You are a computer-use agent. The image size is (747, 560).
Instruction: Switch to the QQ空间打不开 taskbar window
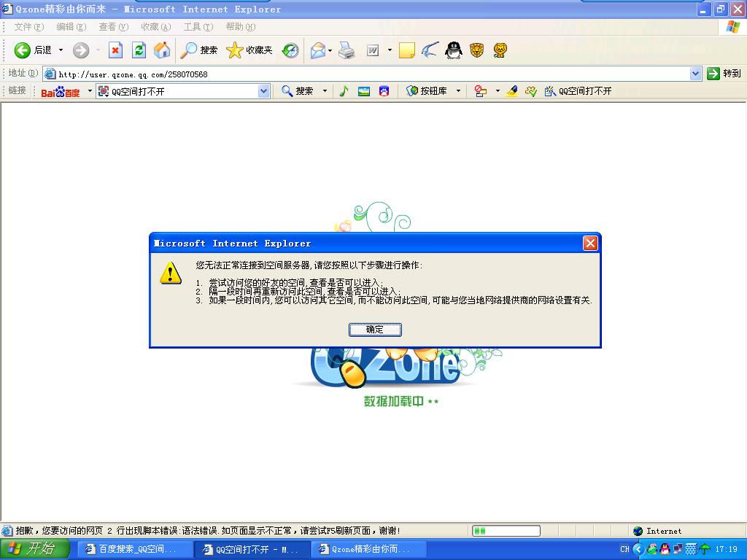point(252,550)
